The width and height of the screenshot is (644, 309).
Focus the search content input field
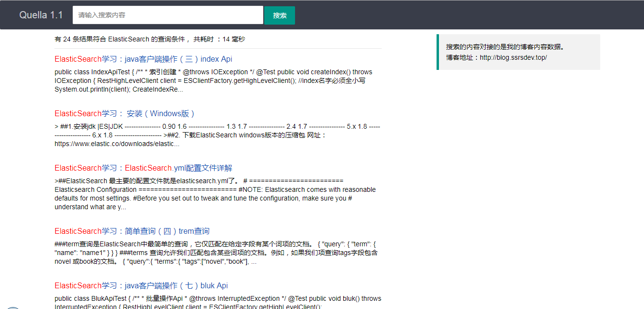click(168, 15)
